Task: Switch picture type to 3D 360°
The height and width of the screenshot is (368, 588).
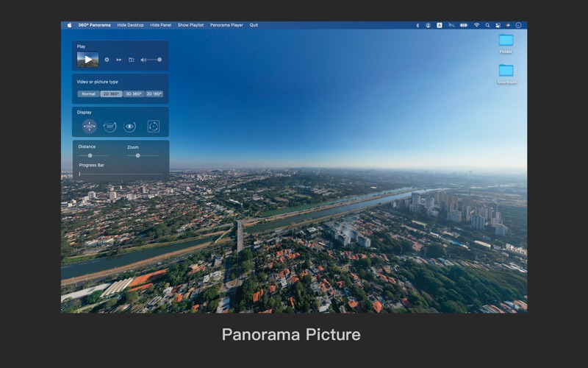Action: pos(133,94)
